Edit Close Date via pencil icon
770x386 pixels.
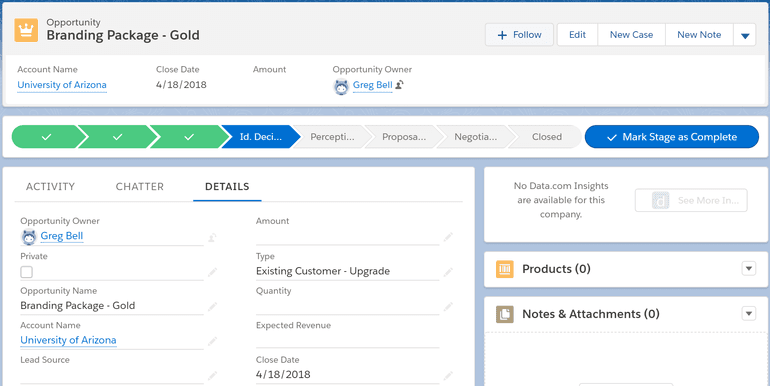448,376
